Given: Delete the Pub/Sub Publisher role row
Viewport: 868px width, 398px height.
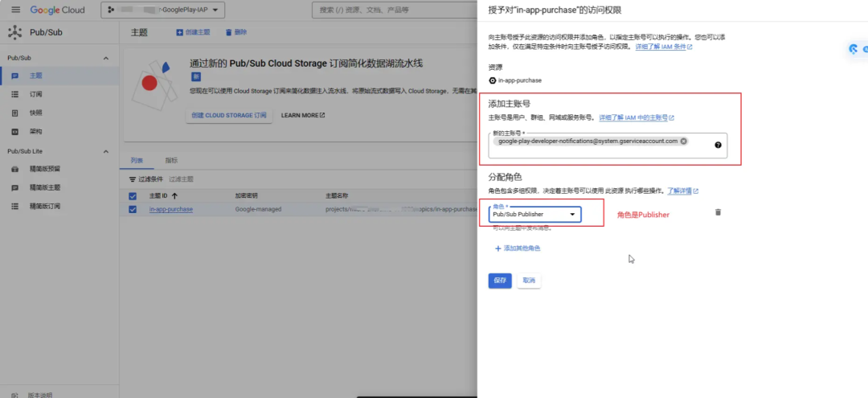Looking at the screenshot, I should point(718,212).
